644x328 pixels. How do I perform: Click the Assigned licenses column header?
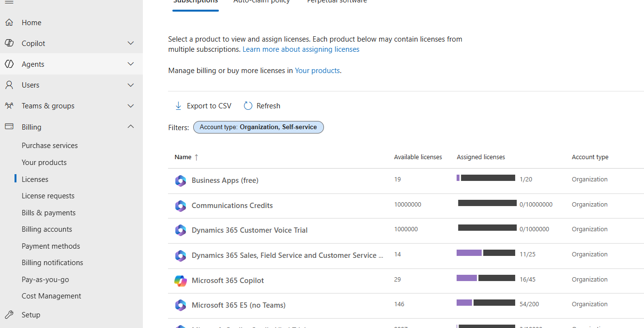[481, 157]
